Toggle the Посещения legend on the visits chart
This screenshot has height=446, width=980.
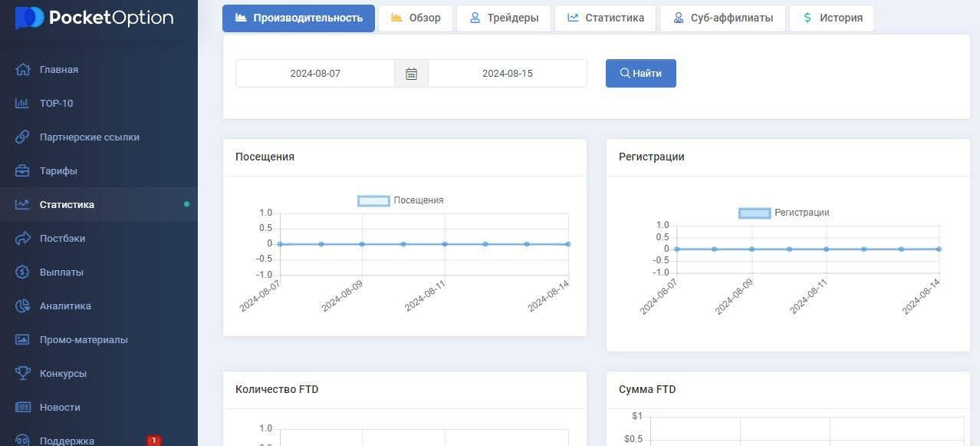click(400, 200)
